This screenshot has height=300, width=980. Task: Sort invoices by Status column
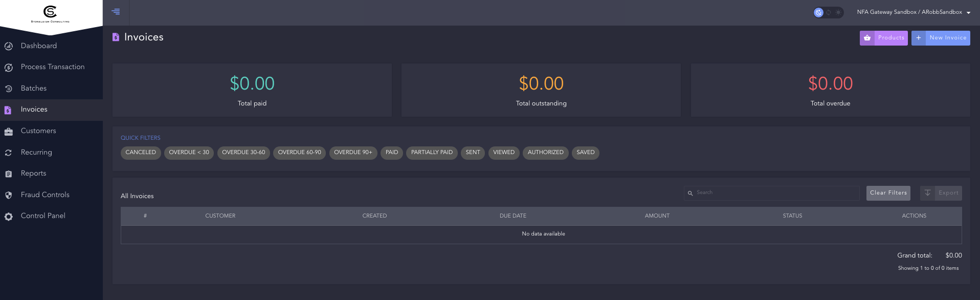point(792,216)
